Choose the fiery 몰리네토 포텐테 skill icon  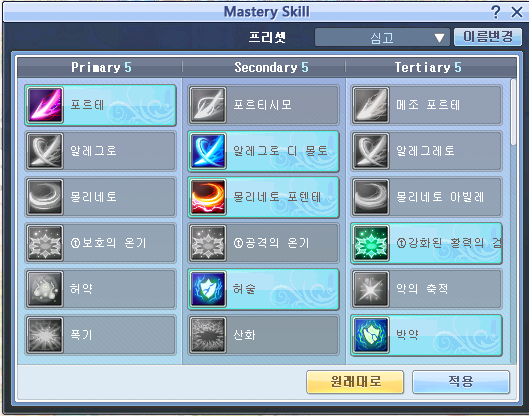click(208, 197)
